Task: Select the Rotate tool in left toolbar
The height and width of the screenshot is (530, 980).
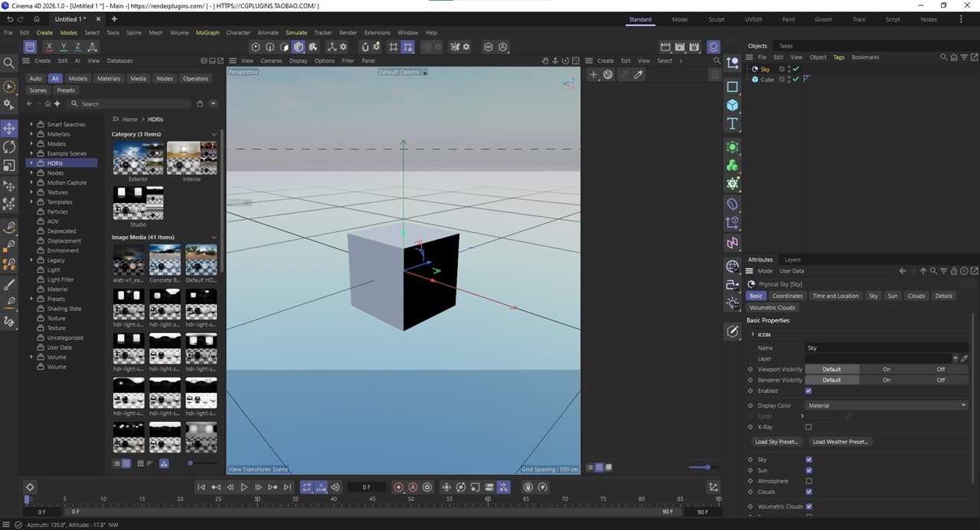Action: (x=9, y=147)
